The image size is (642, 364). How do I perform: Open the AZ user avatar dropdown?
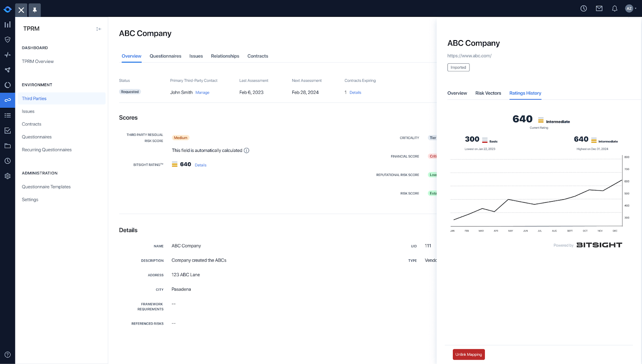coord(631,8)
